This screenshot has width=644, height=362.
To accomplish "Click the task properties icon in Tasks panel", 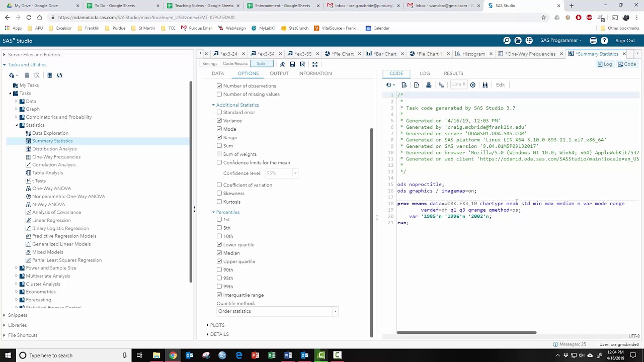I will tap(49, 75).
